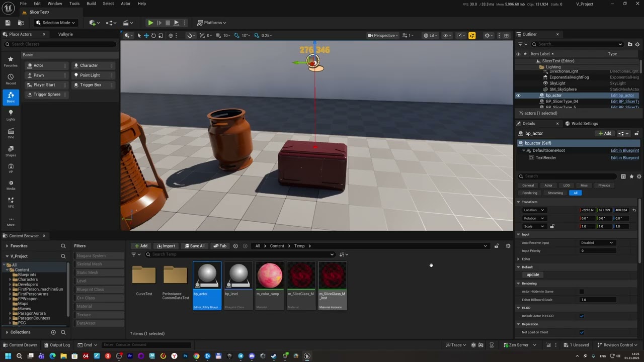The height and width of the screenshot is (362, 644).
Task: Open the Lights category in Place Actors
Action: click(11, 115)
